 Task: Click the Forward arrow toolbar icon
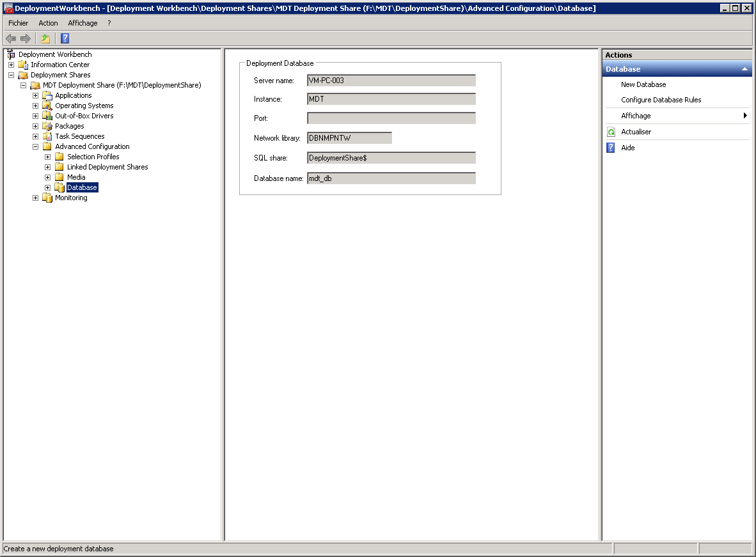tap(26, 38)
